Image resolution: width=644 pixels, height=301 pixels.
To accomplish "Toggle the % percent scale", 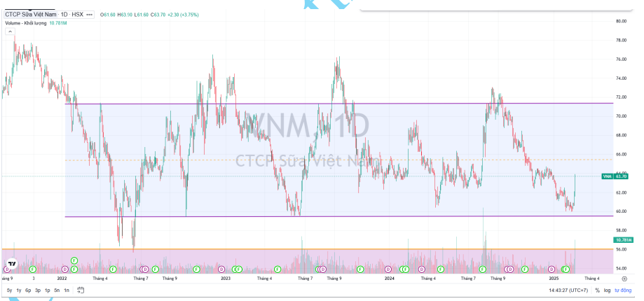I will pyautogui.click(x=597, y=290).
